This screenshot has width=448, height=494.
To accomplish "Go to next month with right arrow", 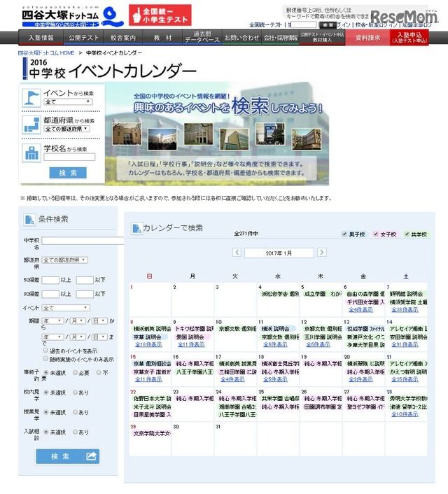I will 322,253.
